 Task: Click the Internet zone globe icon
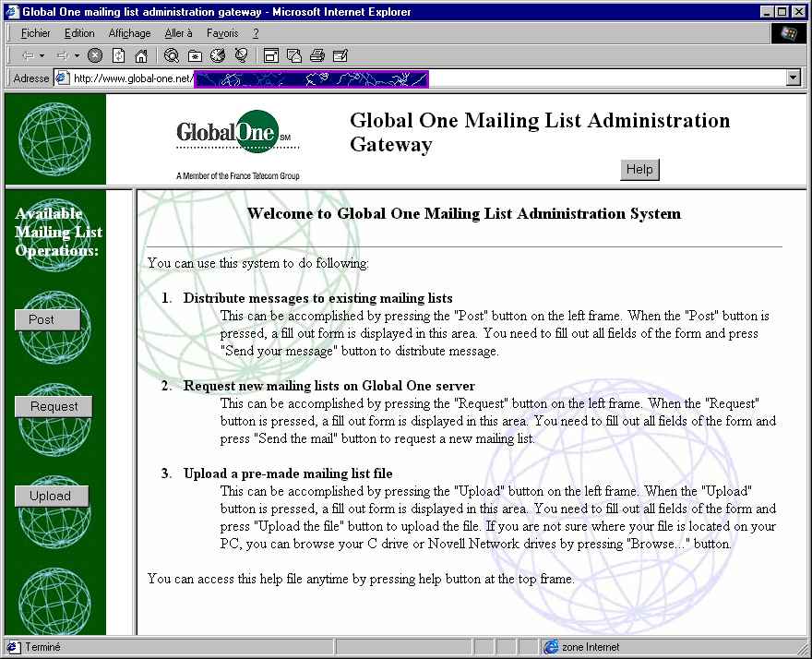551,647
